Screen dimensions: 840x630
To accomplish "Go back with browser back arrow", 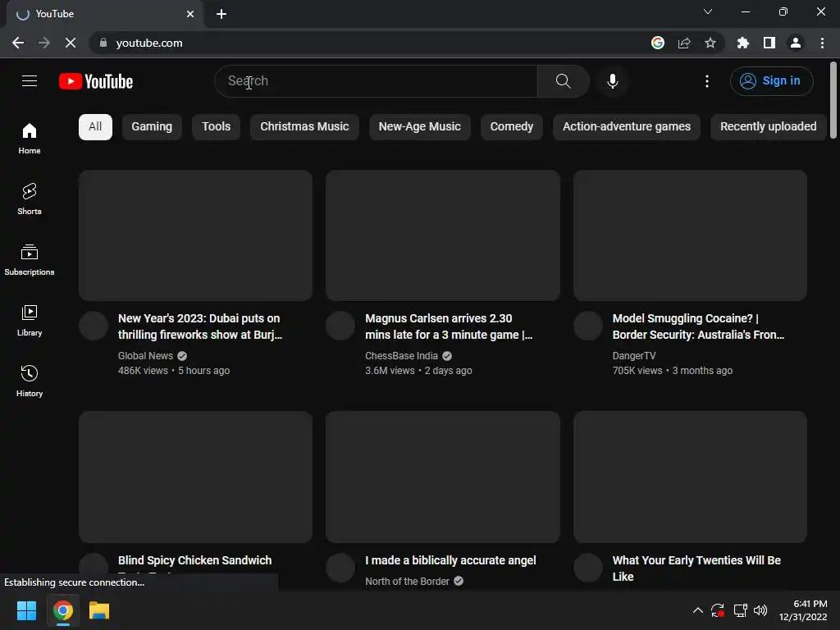I will pyautogui.click(x=18, y=43).
